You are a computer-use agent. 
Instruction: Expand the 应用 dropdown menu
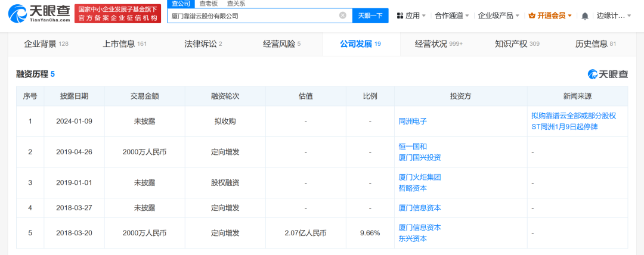(411, 15)
